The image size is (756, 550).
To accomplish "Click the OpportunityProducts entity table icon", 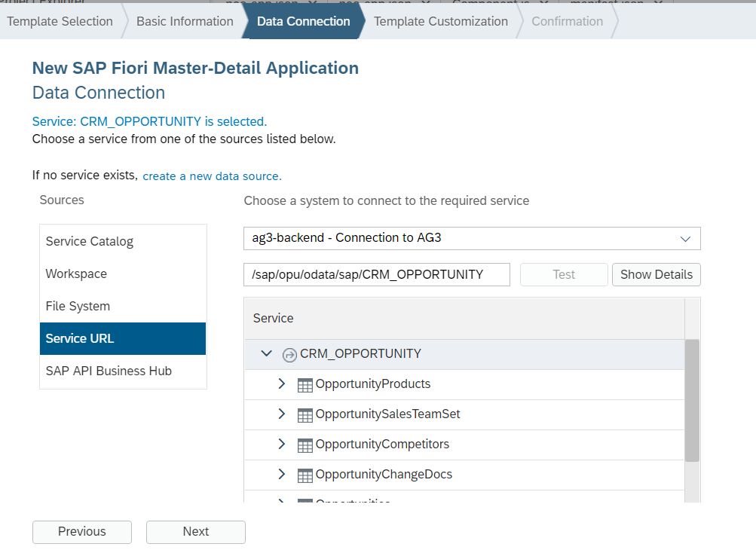I will pyautogui.click(x=305, y=384).
